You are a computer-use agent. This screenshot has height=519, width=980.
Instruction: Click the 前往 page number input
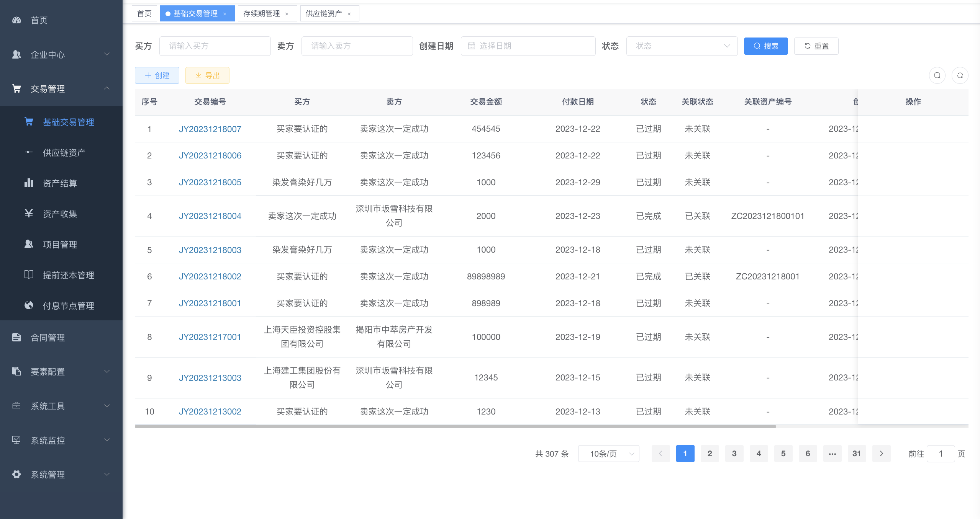pyautogui.click(x=941, y=454)
